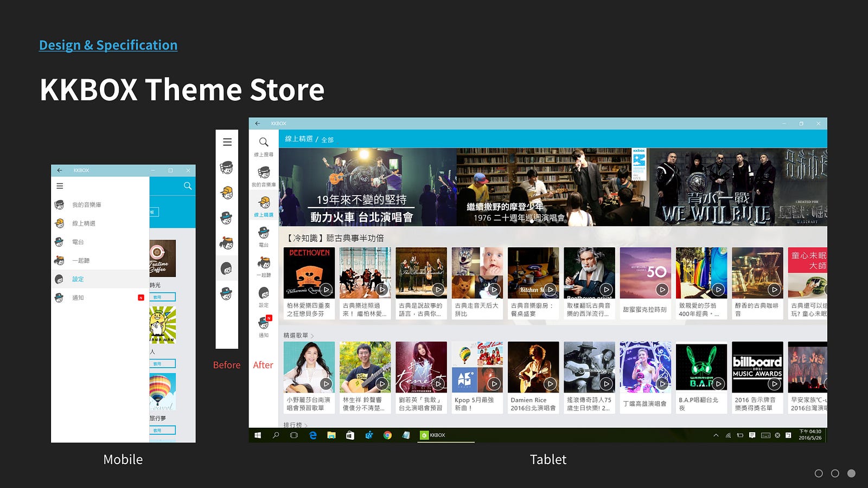Open the 劉若英「我敢」playlist title

coord(421,404)
